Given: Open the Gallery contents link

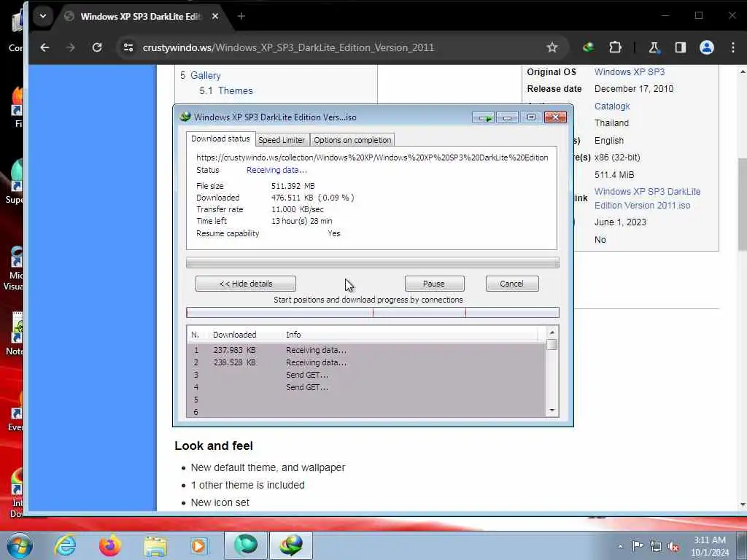Looking at the screenshot, I should (x=205, y=75).
